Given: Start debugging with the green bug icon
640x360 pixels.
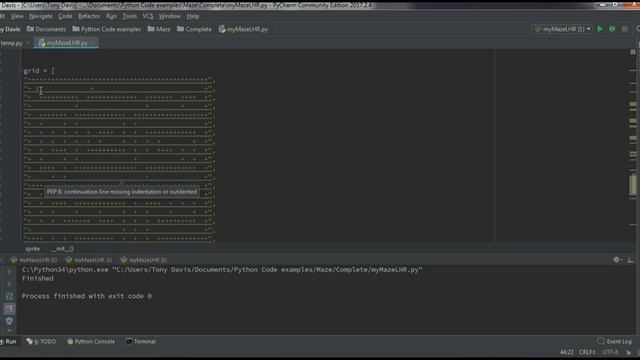Looking at the screenshot, I should [612, 29].
